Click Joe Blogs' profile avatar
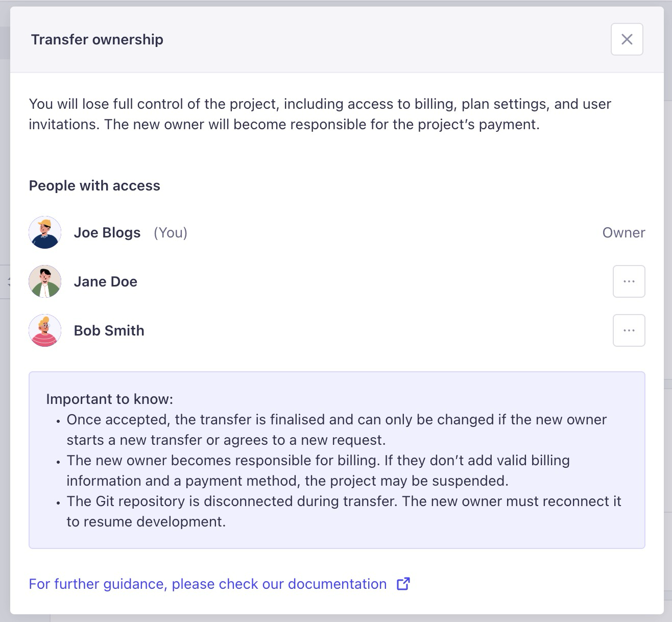 45,232
